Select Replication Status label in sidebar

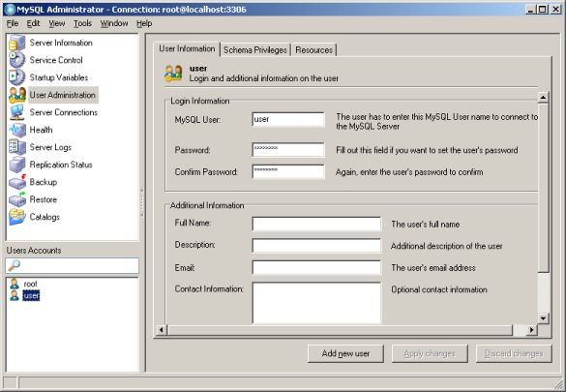tap(61, 165)
